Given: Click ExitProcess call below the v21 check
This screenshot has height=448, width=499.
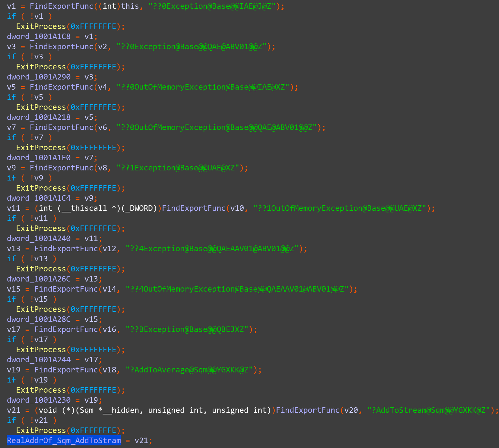Looking at the screenshot, I should [x=41, y=430].
